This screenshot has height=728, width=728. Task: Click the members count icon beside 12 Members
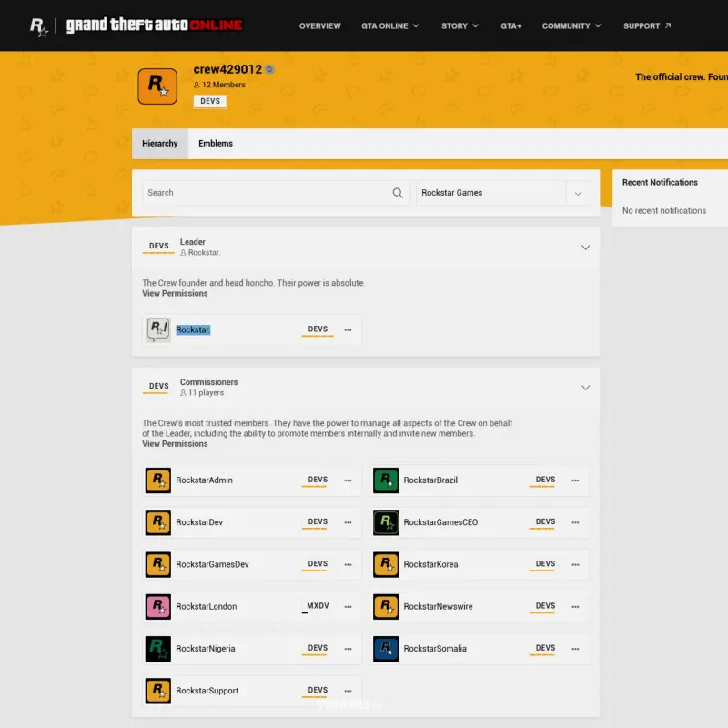pyautogui.click(x=197, y=84)
